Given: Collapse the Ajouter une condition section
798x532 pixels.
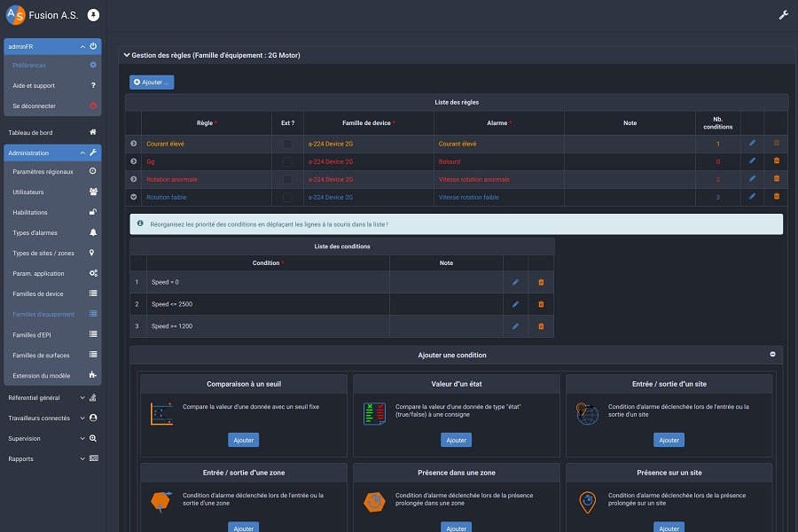Looking at the screenshot, I should click(772, 354).
